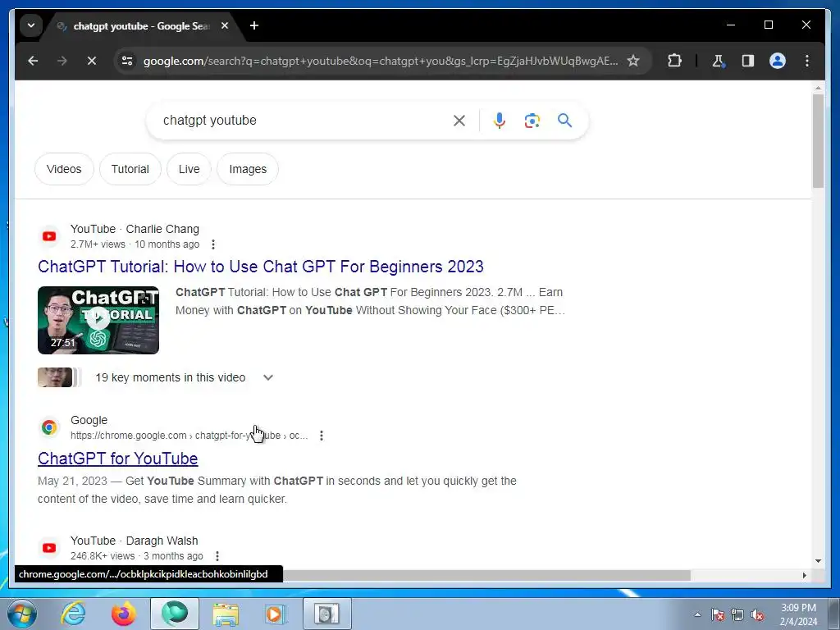Search by image with Google Lens
This screenshot has height=630, width=840.
[532, 121]
